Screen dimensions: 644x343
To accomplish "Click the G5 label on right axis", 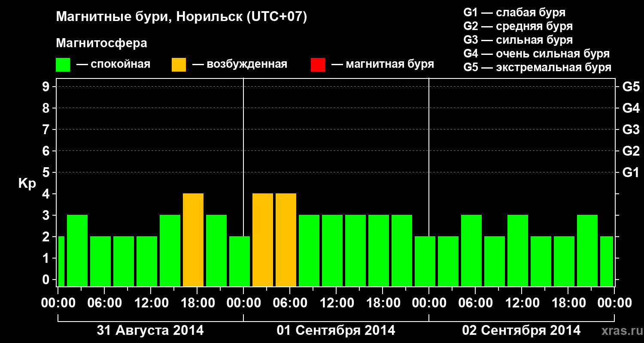I will click(631, 87).
